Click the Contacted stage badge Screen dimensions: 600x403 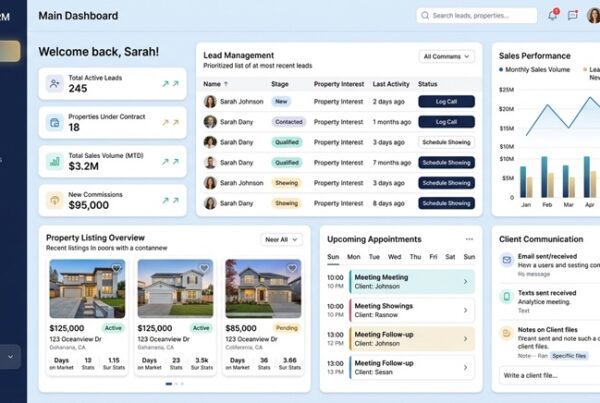289,122
